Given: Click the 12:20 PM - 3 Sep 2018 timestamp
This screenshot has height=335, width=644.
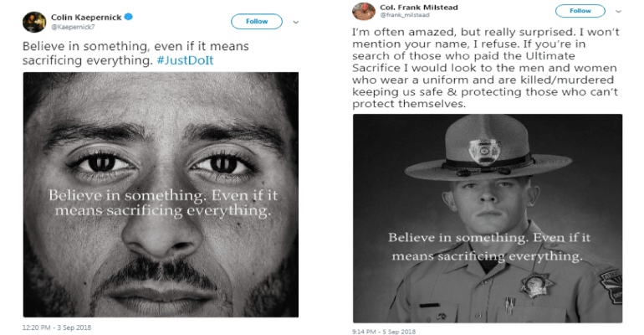Looking at the screenshot, I should (x=56, y=326).
